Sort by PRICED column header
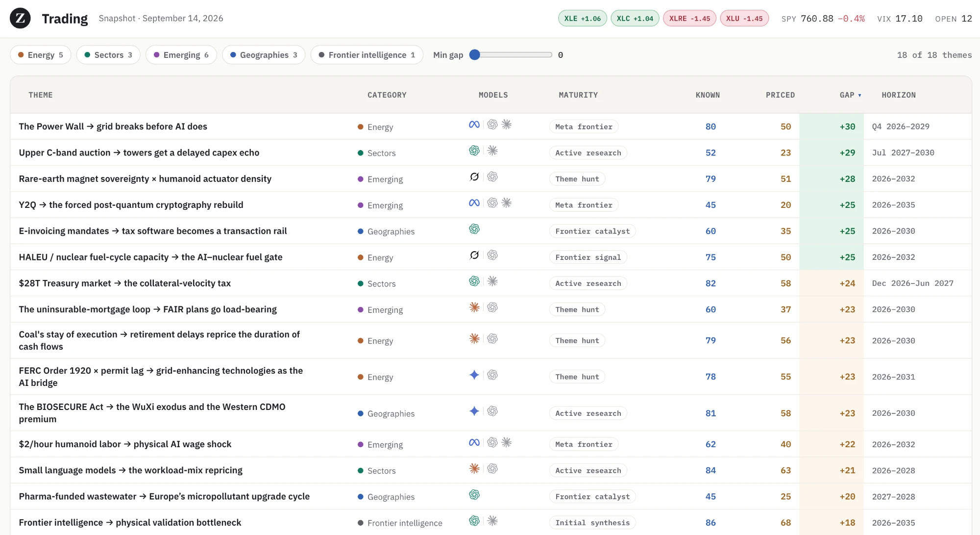This screenshot has width=980, height=535. coord(780,95)
